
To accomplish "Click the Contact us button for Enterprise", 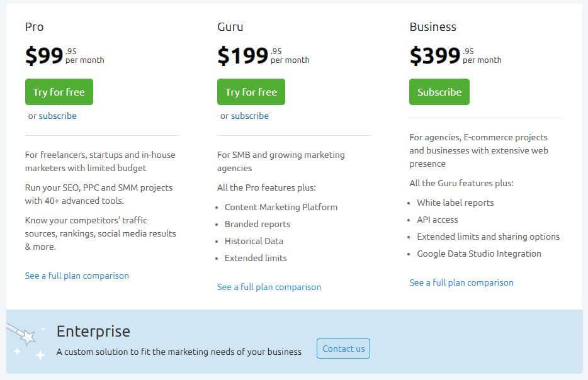I will point(343,349).
